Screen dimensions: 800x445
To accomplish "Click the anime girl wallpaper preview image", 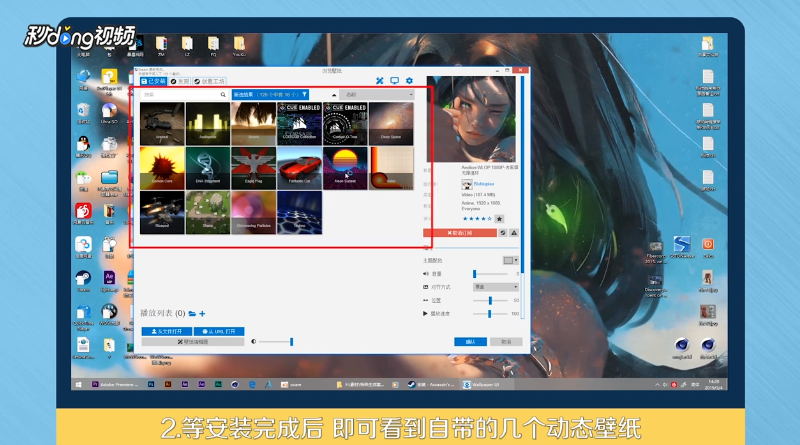I will click(x=471, y=119).
